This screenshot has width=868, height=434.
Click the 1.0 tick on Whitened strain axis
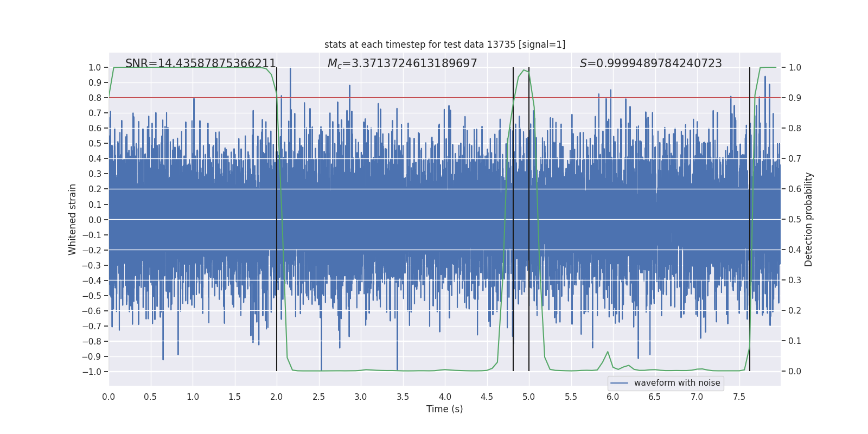click(x=95, y=67)
